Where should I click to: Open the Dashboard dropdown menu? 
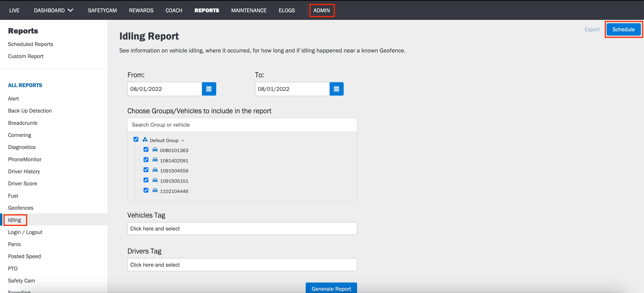coord(53,10)
